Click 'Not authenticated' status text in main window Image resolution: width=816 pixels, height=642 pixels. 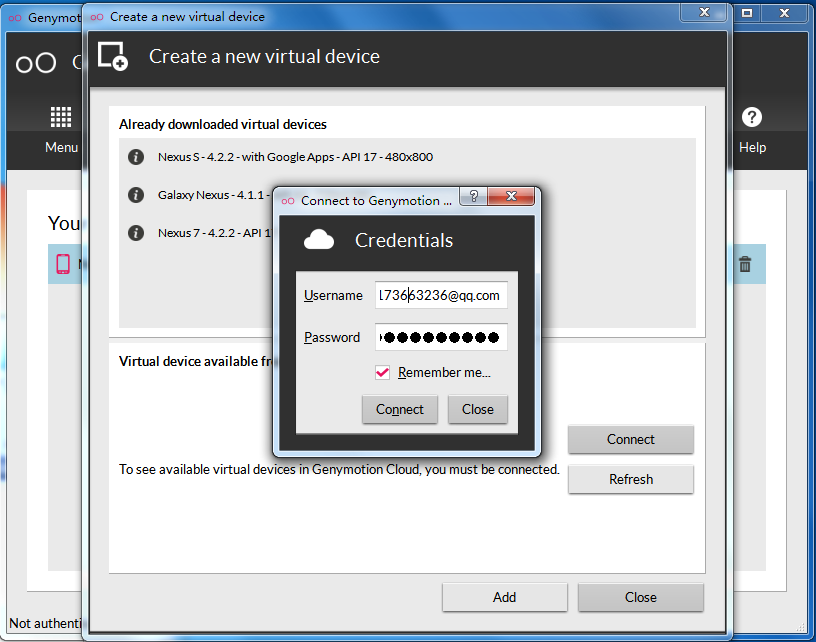point(46,623)
